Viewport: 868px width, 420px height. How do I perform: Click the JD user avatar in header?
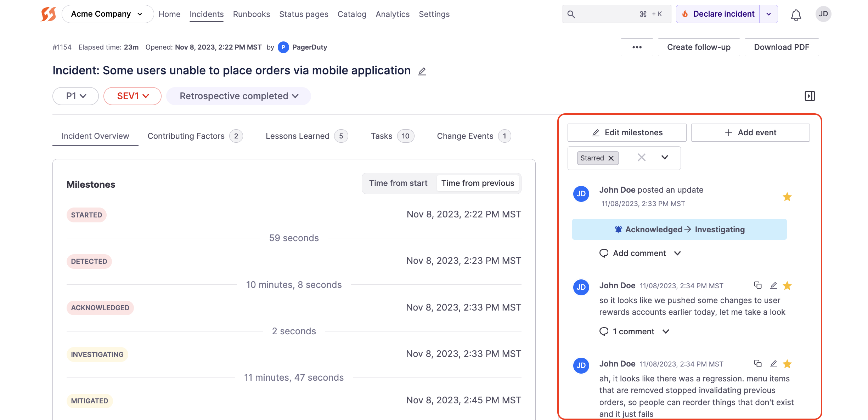823,14
